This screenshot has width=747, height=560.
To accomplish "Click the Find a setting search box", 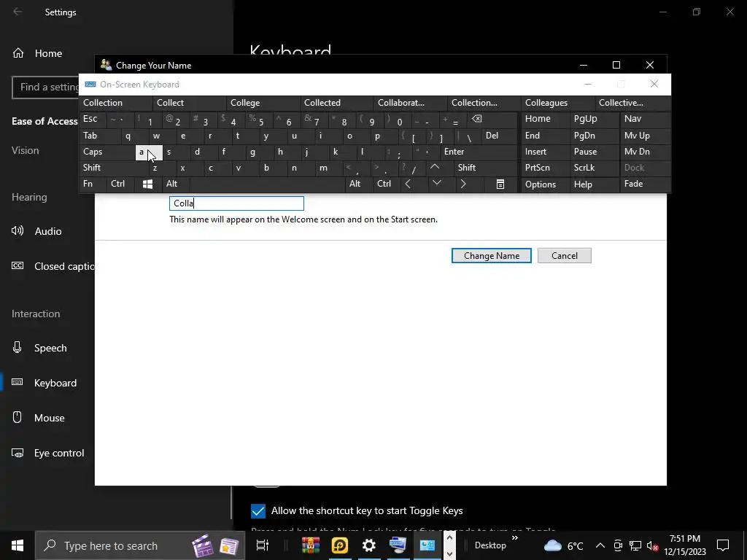I will pyautogui.click(x=46, y=87).
